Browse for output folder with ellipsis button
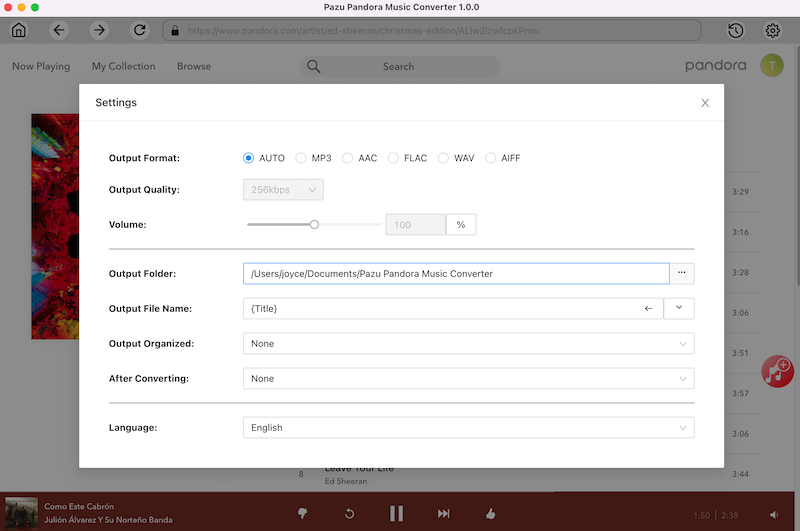 coord(682,273)
